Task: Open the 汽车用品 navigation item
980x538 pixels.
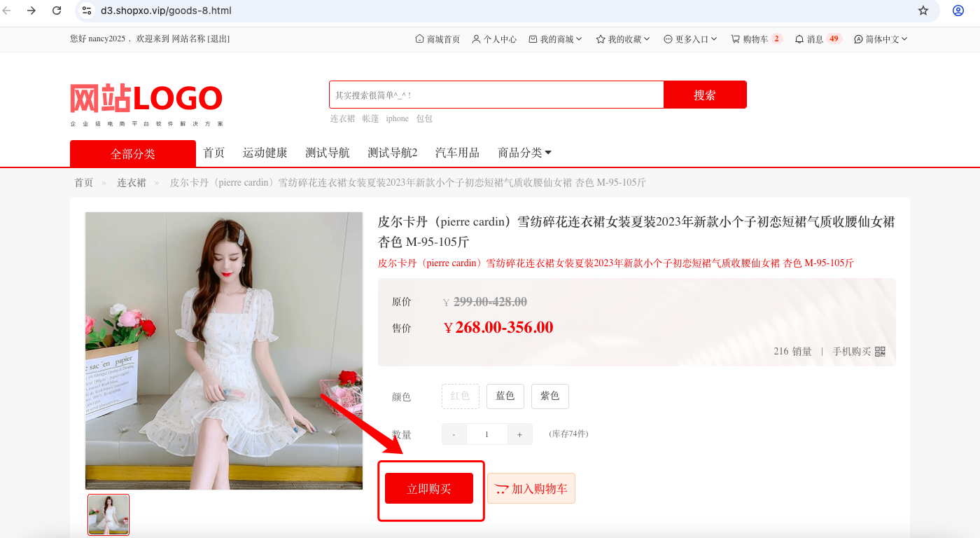Action: tap(458, 153)
